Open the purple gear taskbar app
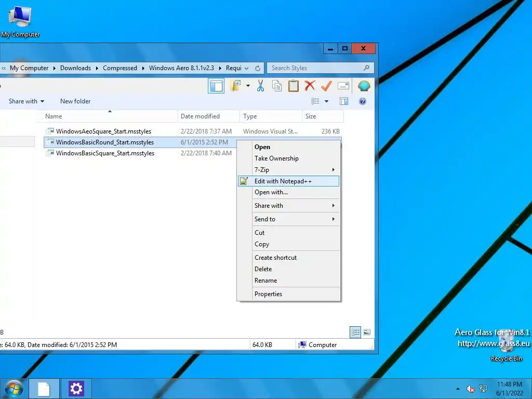The height and width of the screenshot is (399, 532). click(x=76, y=389)
